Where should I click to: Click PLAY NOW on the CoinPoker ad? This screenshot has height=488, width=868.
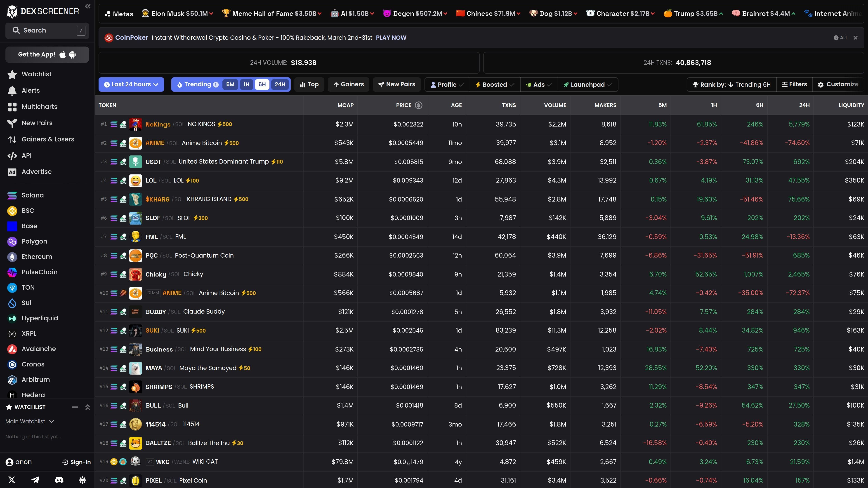click(391, 37)
